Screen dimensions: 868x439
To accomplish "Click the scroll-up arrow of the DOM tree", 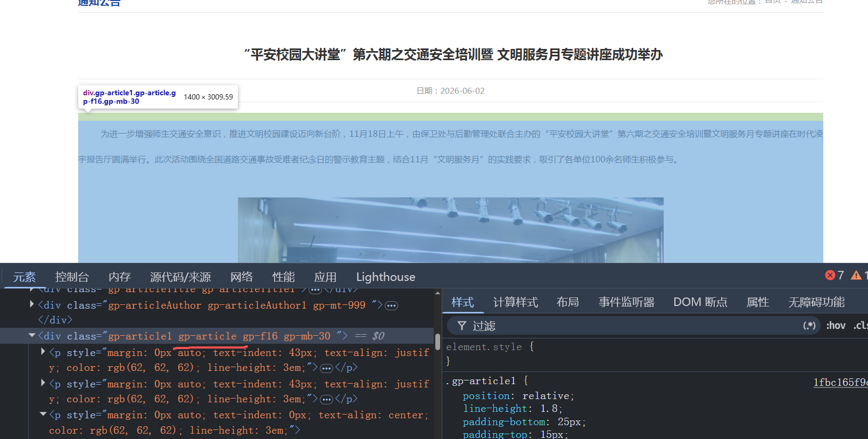I will 437,293.
